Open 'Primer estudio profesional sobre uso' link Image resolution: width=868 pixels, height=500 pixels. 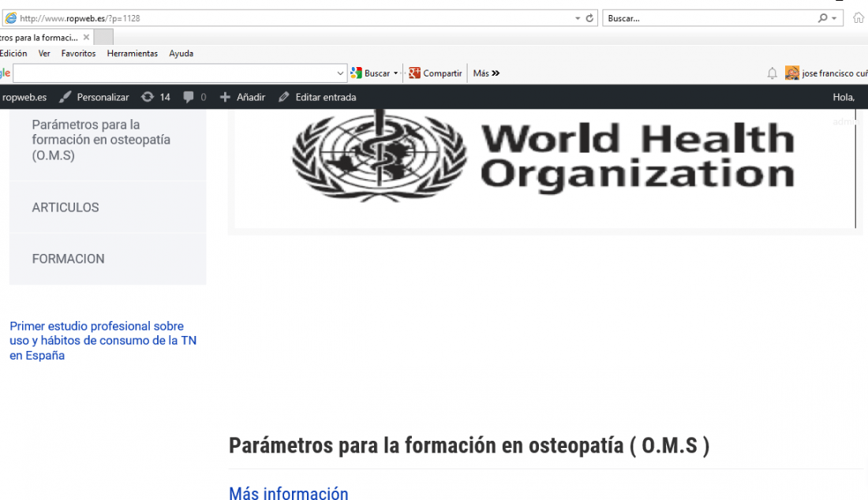tap(103, 341)
